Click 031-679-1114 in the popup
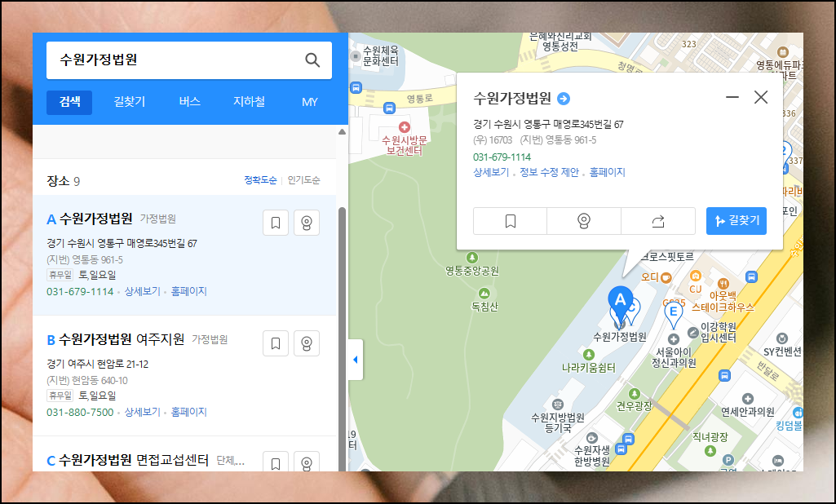 [x=502, y=157]
